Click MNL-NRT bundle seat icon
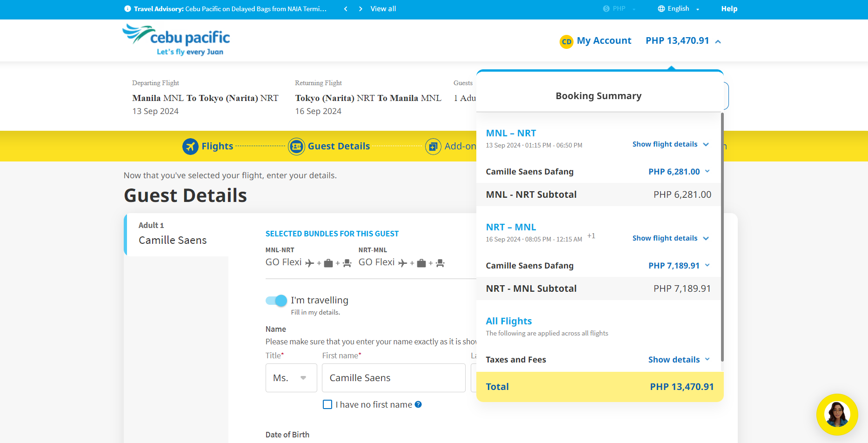Viewport: 868px width, 443px height. point(347,263)
